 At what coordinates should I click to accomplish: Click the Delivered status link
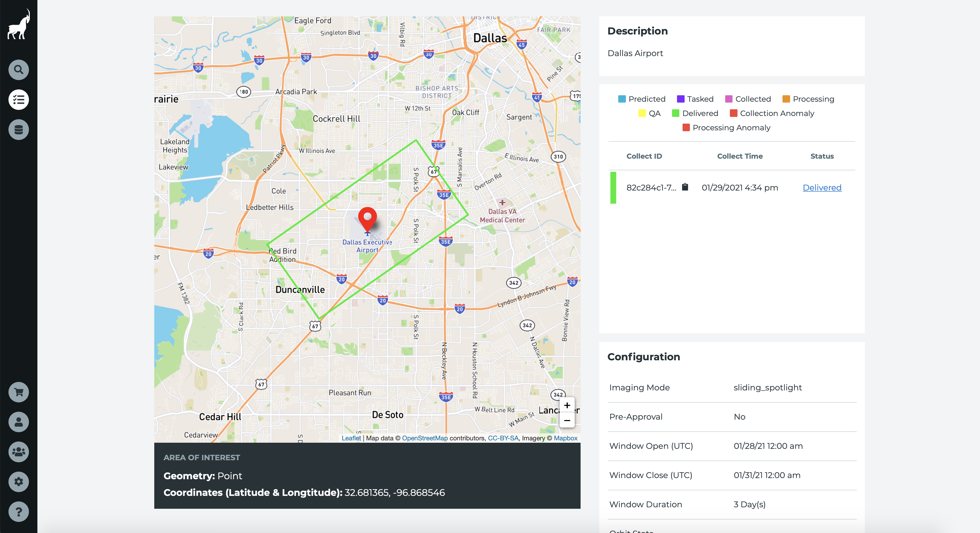(822, 187)
